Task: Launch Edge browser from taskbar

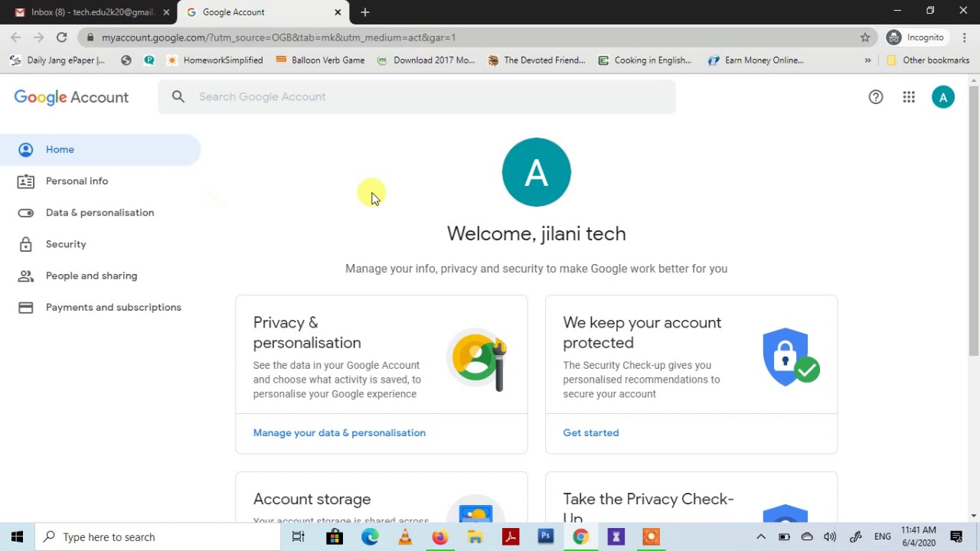Action: (370, 537)
